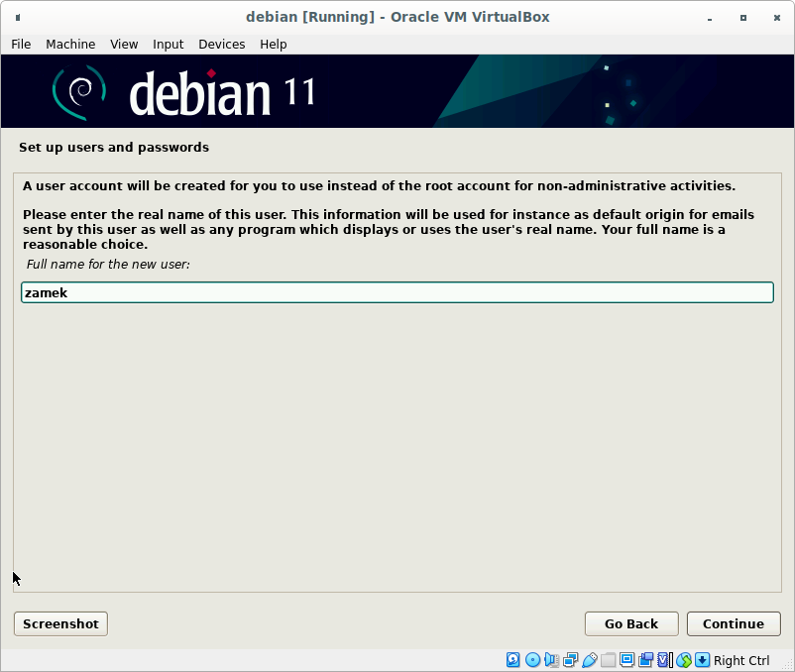Click the virtualization 'V' processor icon
Screen dimensions: 795x672
tap(664, 660)
